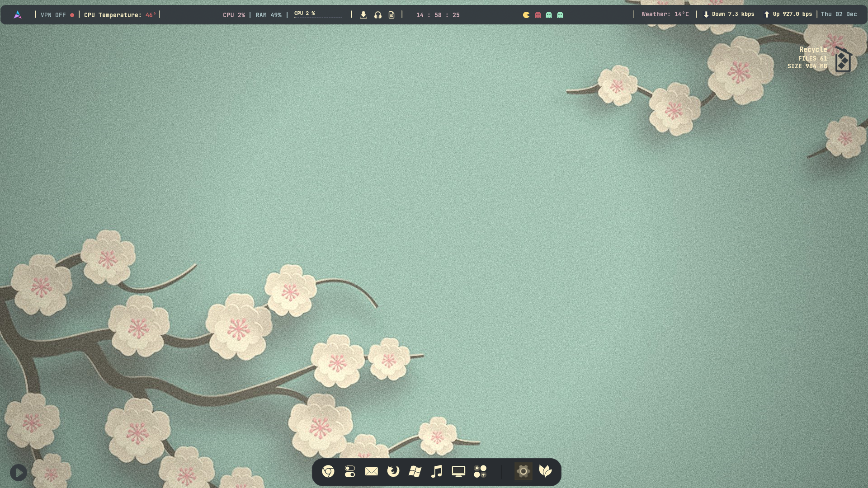Launch Firefox from the dock

(393, 472)
